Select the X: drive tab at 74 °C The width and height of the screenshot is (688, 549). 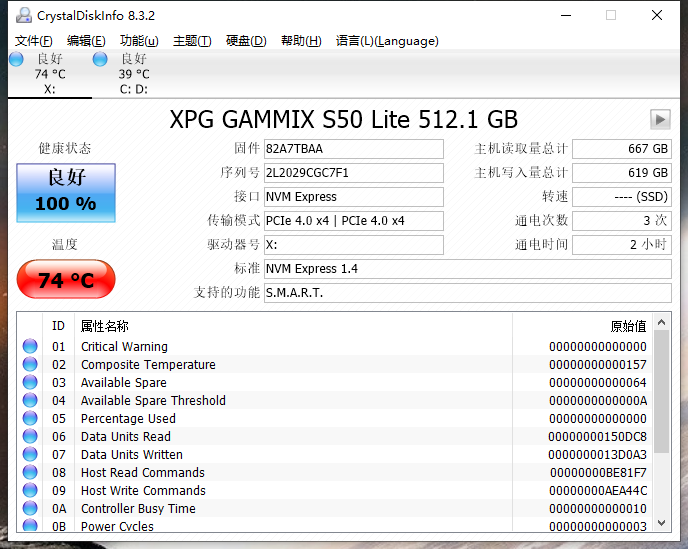pos(50,74)
